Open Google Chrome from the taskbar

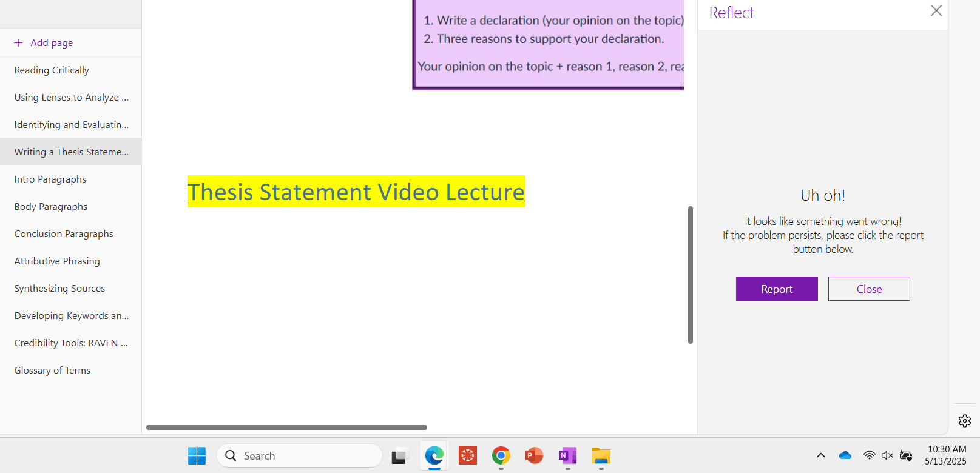pos(501,455)
